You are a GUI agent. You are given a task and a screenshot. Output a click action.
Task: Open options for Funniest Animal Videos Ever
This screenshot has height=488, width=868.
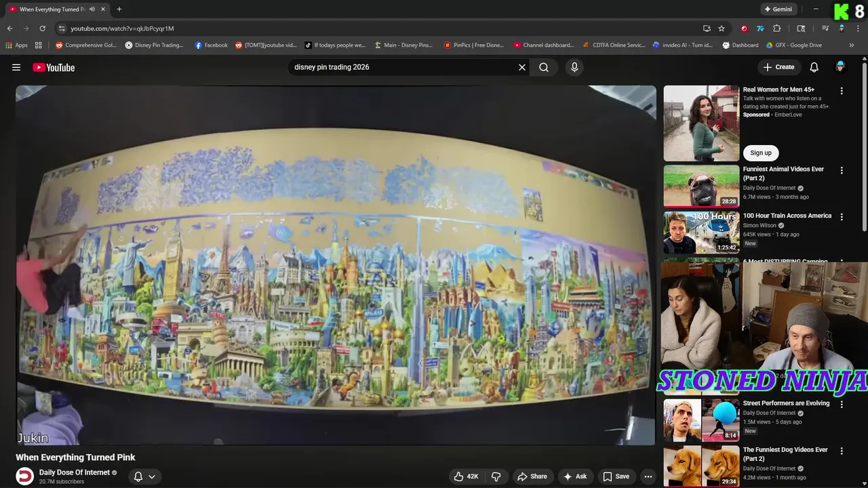842,170
